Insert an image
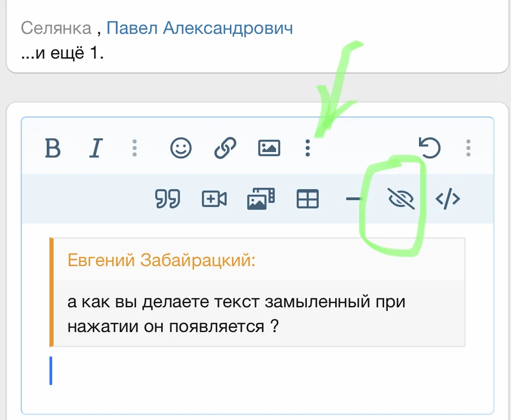The width and height of the screenshot is (511, 420). pyautogui.click(x=269, y=148)
